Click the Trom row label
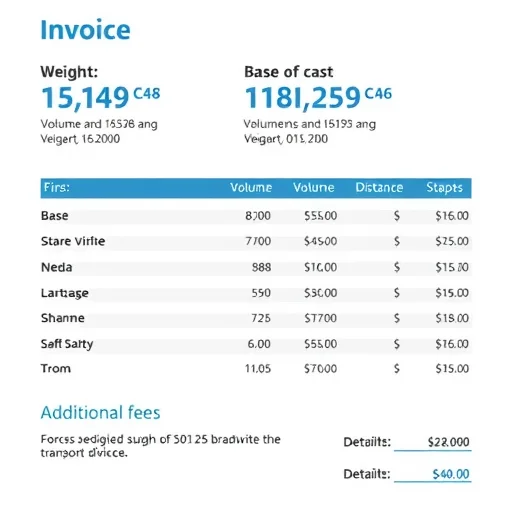 (56, 369)
